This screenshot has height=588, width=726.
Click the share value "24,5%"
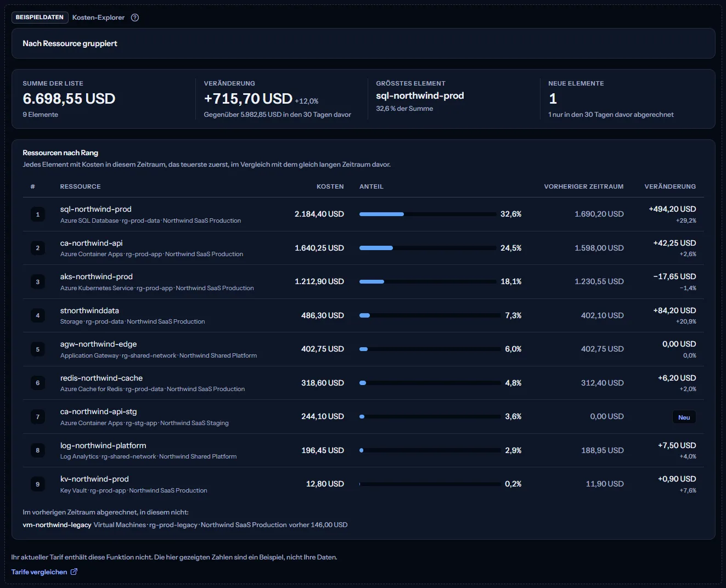tap(511, 248)
